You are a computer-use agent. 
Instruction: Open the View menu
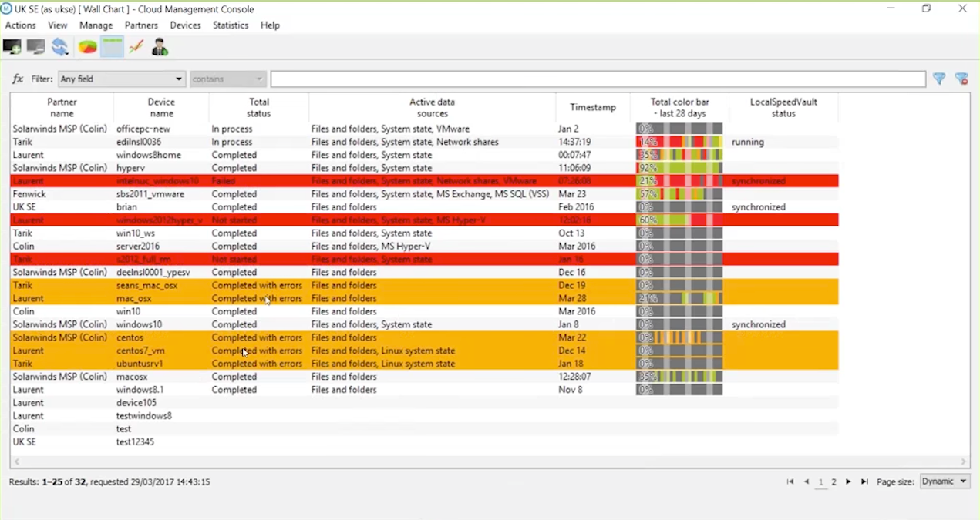tap(58, 25)
